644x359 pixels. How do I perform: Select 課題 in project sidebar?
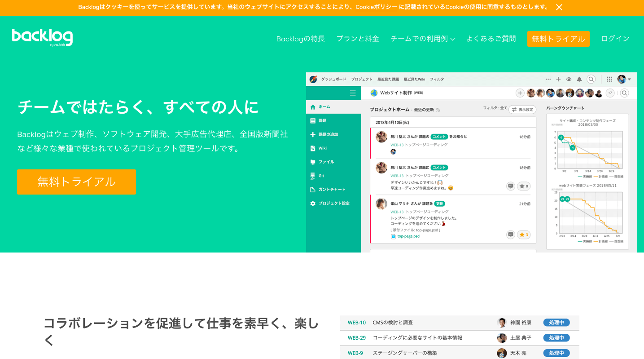333,121
